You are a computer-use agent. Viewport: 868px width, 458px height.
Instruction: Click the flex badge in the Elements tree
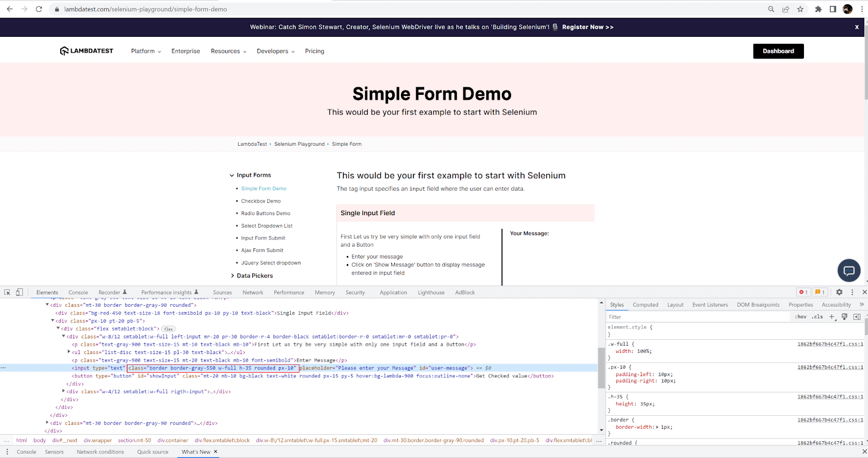pos(169,329)
